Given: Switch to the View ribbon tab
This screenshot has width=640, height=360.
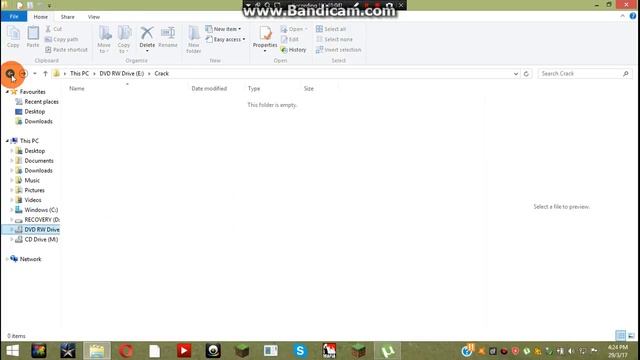Looking at the screenshot, I should pos(93,17).
